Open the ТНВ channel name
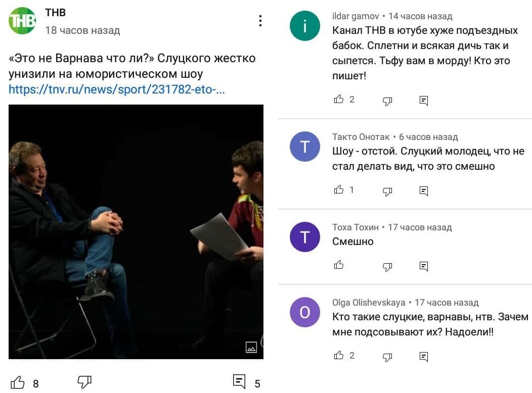The width and height of the screenshot is (532, 393). click(x=55, y=13)
